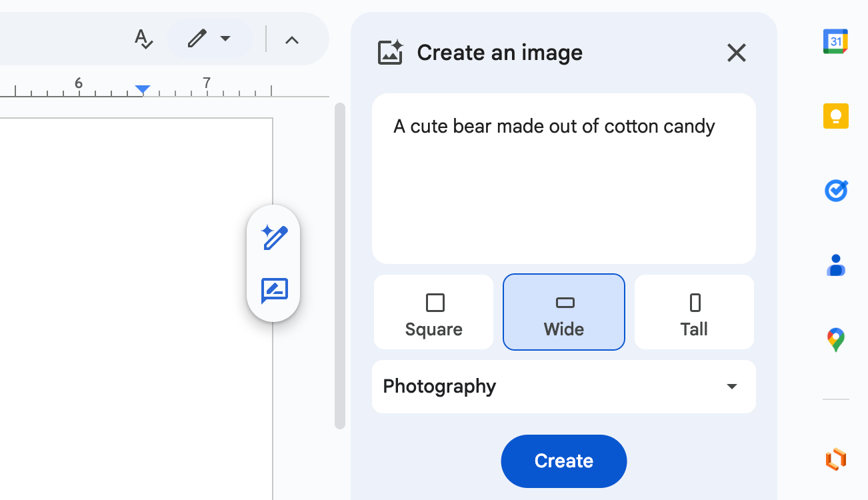Open Google Maps in the side panel
The width and height of the screenshot is (868, 500).
[x=835, y=341]
